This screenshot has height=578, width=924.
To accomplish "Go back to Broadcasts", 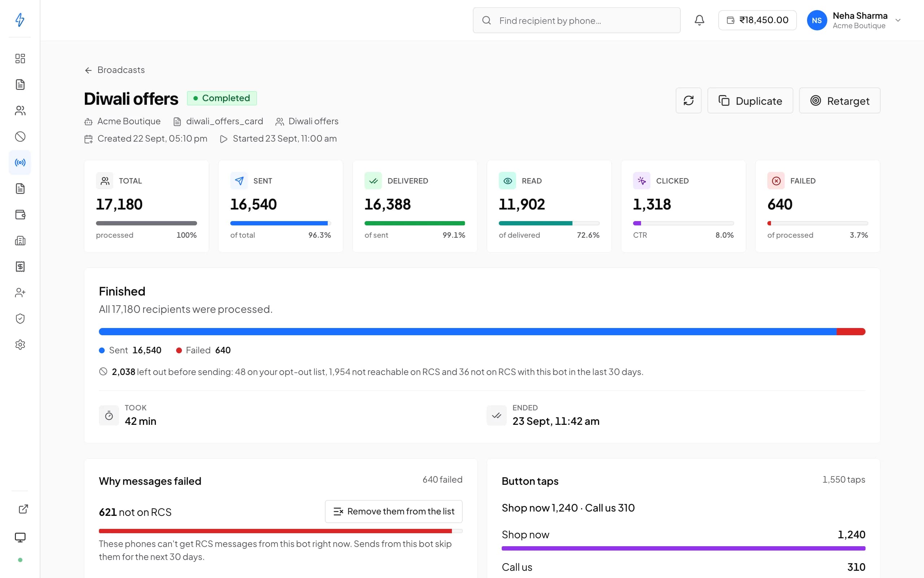I will coord(114,70).
